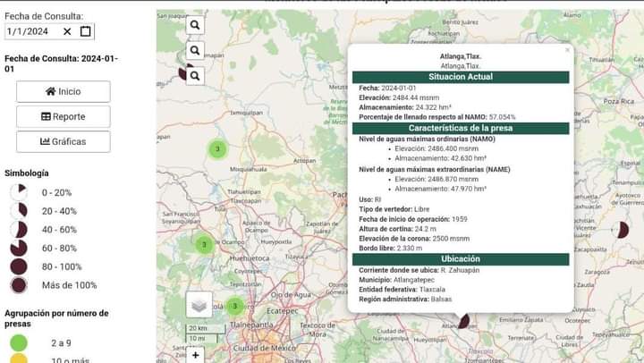Image resolution: width=644 pixels, height=363 pixels.
Task: Clear the date with the X icon
Action: tap(67, 31)
